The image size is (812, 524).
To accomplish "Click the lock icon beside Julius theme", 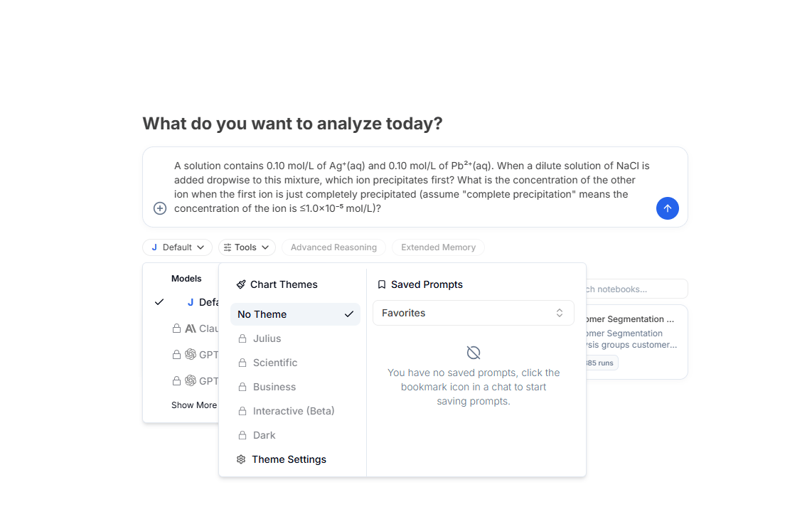I will 242,338.
